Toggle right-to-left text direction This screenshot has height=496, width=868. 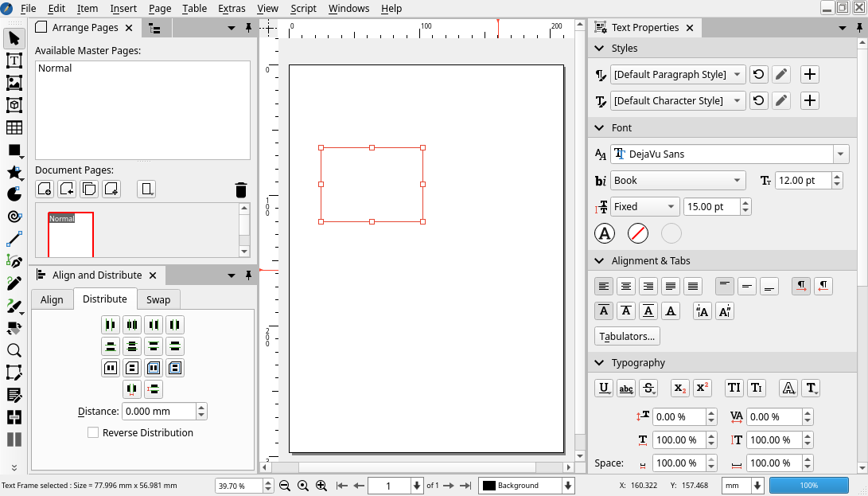coord(823,286)
